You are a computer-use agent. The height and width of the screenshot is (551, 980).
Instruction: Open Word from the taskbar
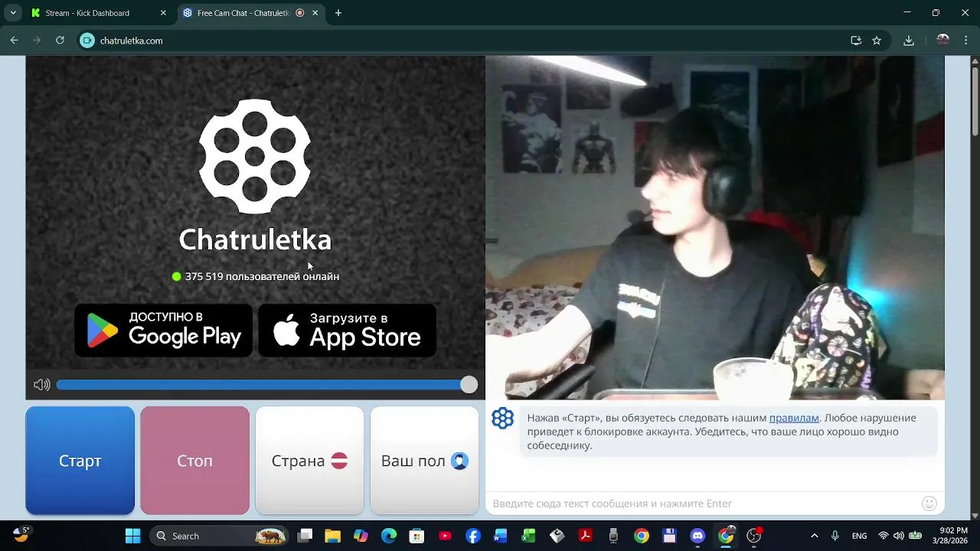point(501,536)
